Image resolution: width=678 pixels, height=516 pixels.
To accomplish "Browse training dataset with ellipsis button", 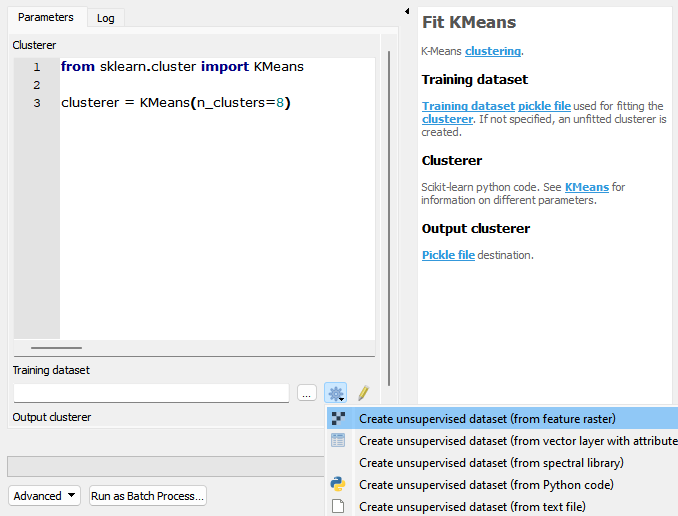I will pos(307,393).
